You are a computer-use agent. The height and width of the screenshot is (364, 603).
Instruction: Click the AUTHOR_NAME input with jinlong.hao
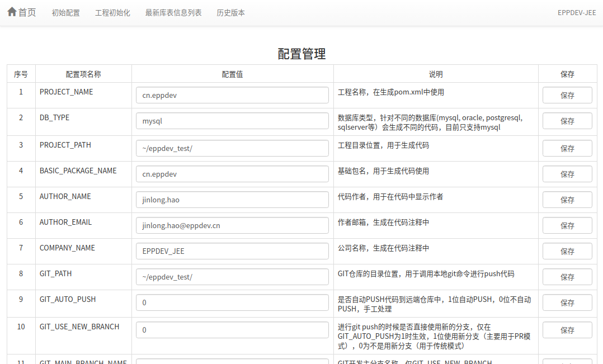[232, 200]
